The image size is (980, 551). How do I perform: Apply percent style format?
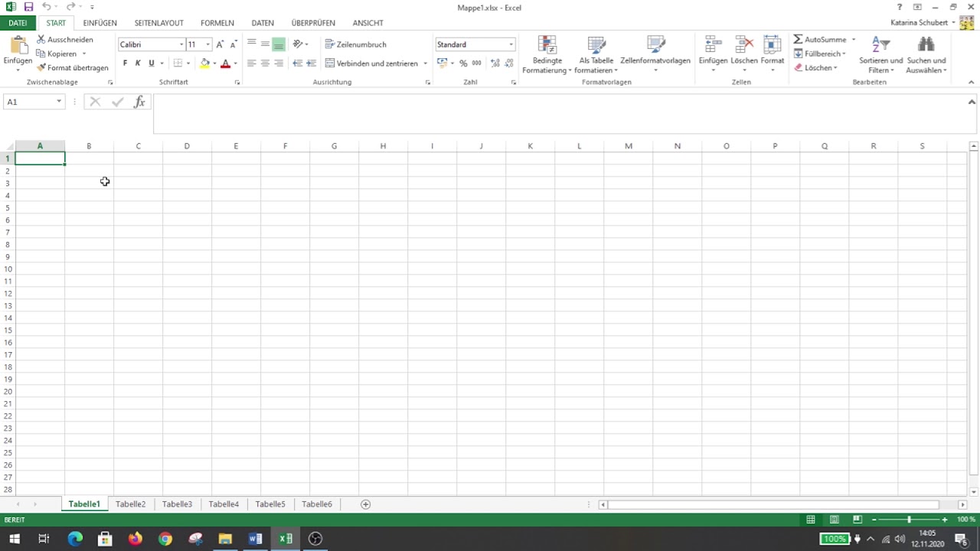[x=463, y=64]
